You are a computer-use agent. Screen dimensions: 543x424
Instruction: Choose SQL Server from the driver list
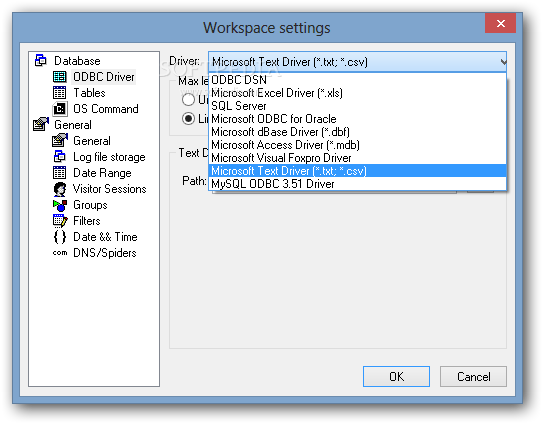[x=357, y=106]
